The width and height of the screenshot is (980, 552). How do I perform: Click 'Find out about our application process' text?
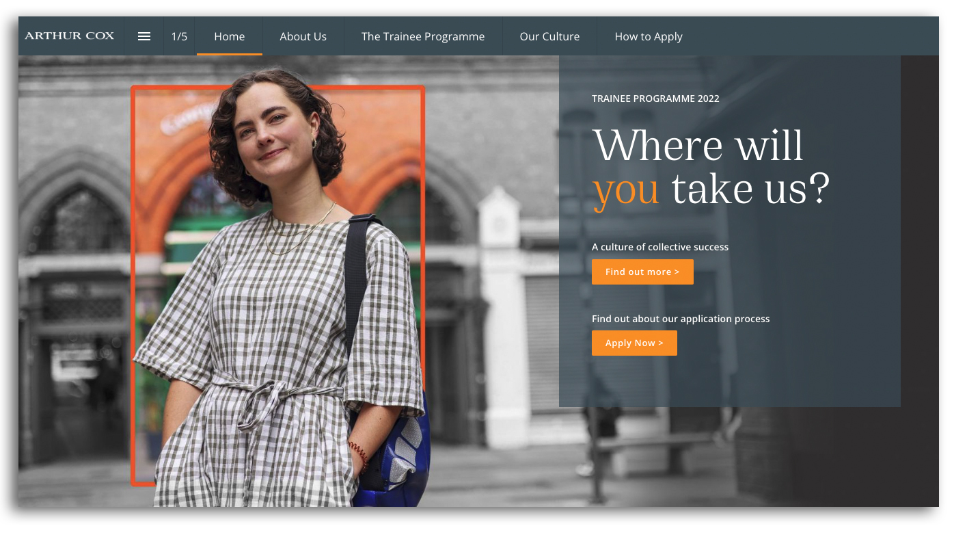[x=681, y=319]
